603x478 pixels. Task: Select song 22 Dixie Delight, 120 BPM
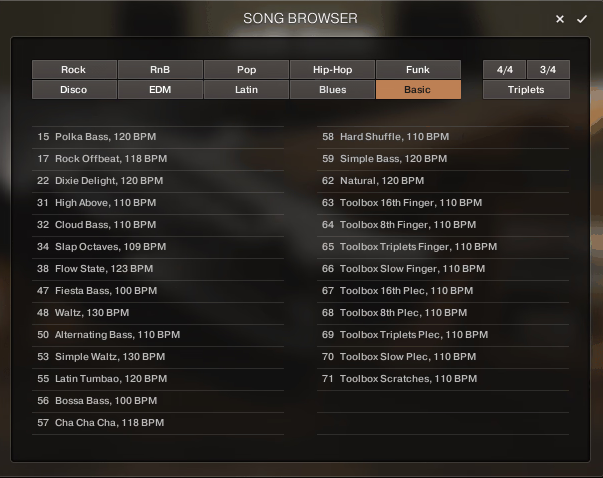click(x=158, y=181)
